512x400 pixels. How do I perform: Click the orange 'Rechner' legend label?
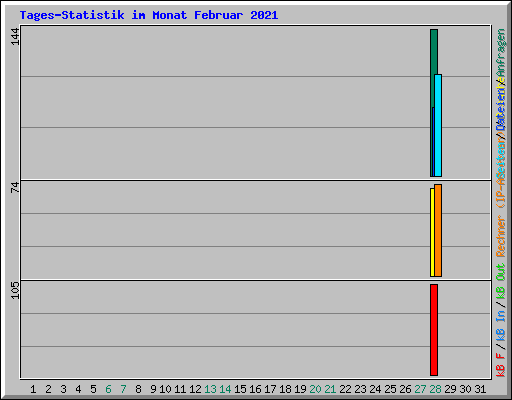[x=501, y=236]
